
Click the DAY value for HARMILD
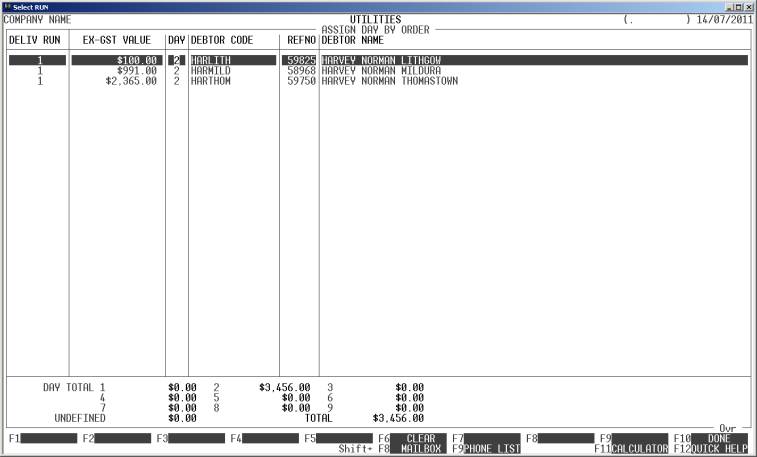177,70
